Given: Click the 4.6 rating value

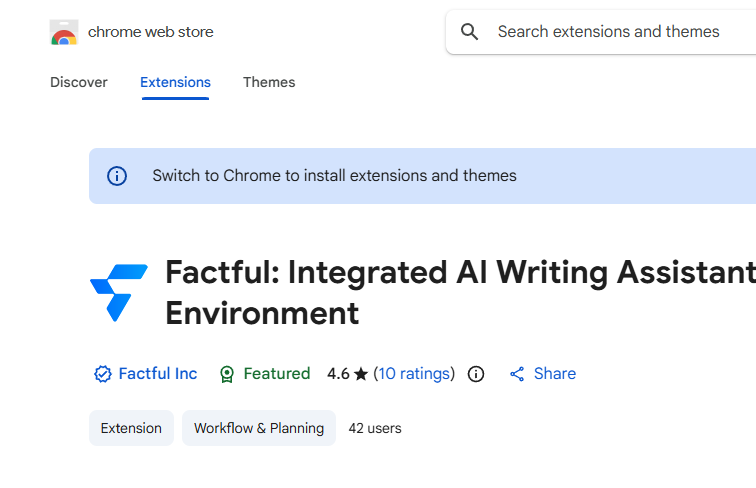Looking at the screenshot, I should [338, 374].
